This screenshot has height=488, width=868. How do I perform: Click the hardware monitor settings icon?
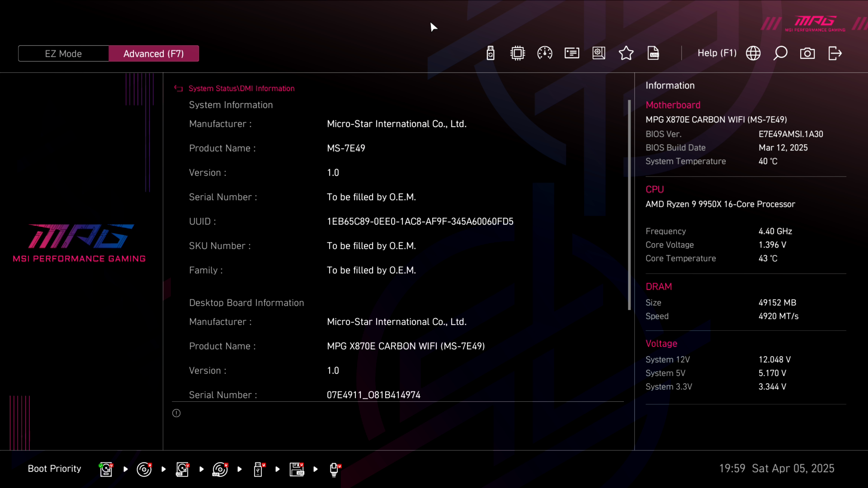[x=599, y=53]
